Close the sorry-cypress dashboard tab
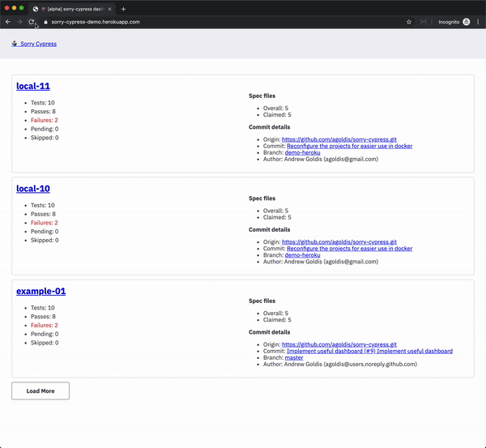This screenshot has width=486, height=448. (109, 9)
